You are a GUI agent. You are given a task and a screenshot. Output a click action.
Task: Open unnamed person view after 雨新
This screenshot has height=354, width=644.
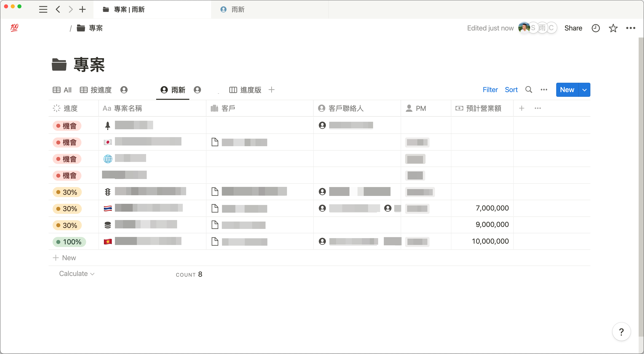click(x=197, y=90)
